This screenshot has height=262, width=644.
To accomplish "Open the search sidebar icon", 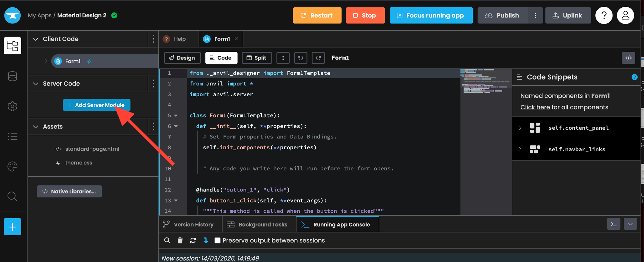I will pos(12,196).
